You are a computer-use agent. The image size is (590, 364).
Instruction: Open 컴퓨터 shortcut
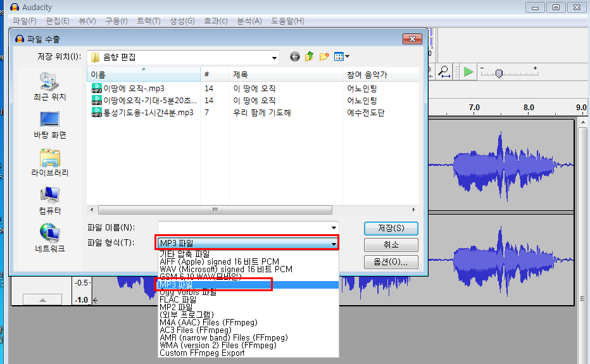[49, 201]
